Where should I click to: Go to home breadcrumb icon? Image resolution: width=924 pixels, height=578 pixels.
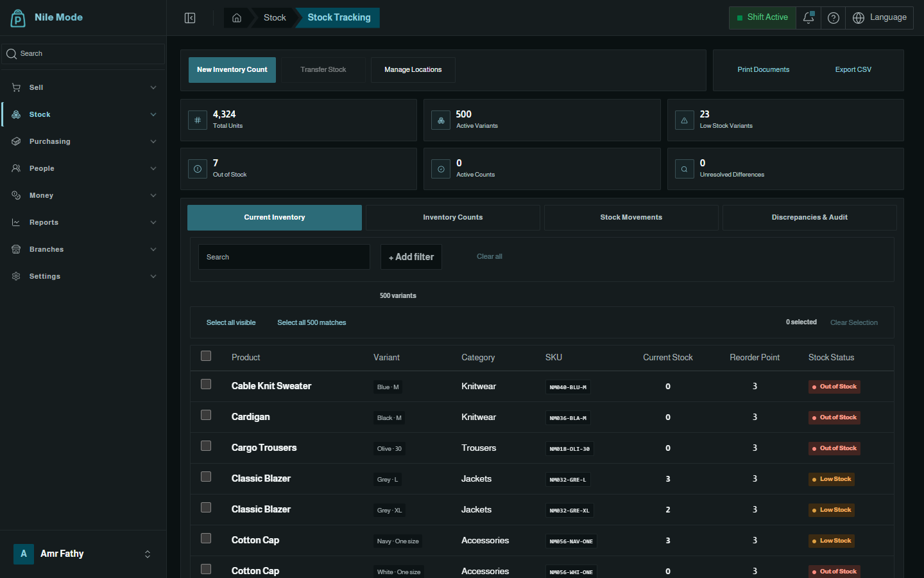point(237,18)
